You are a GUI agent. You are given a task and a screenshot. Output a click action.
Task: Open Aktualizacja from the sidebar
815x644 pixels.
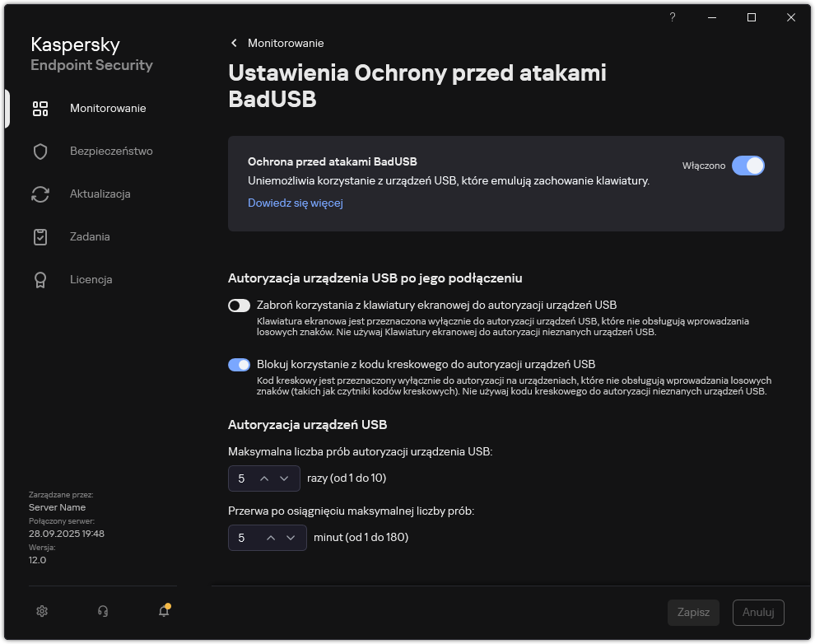tap(40, 194)
